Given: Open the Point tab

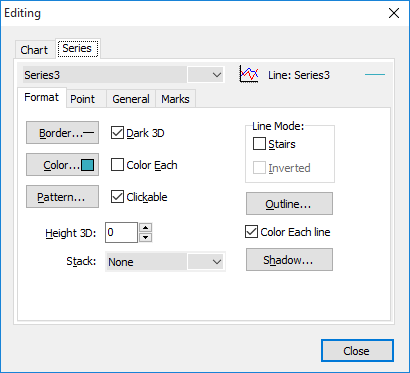Looking at the screenshot, I should 83,99.
